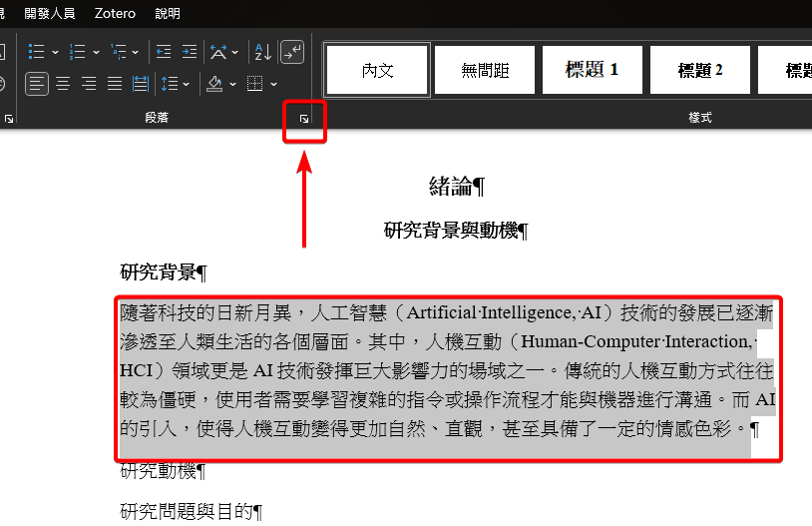The height and width of the screenshot is (526, 812).
Task: Apply distributed alignment to paragraph
Action: [141, 84]
